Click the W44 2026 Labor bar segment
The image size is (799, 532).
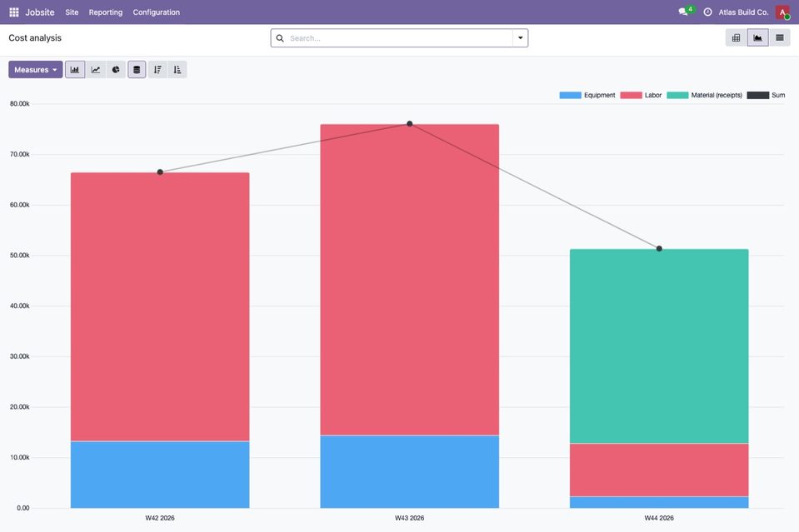pyautogui.click(x=659, y=470)
